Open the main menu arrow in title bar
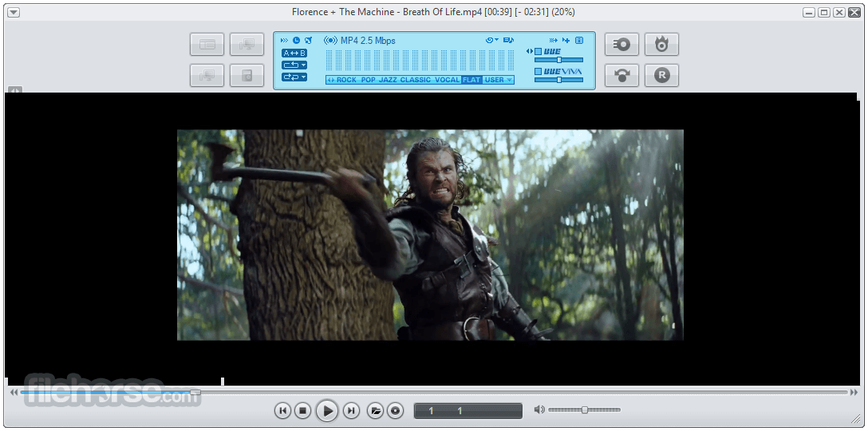Screen dimensions: 868x431 pyautogui.click(x=14, y=12)
